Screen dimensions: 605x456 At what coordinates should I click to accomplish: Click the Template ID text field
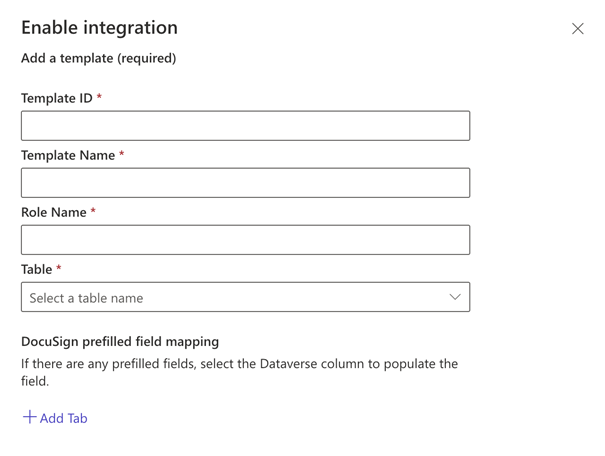click(245, 126)
